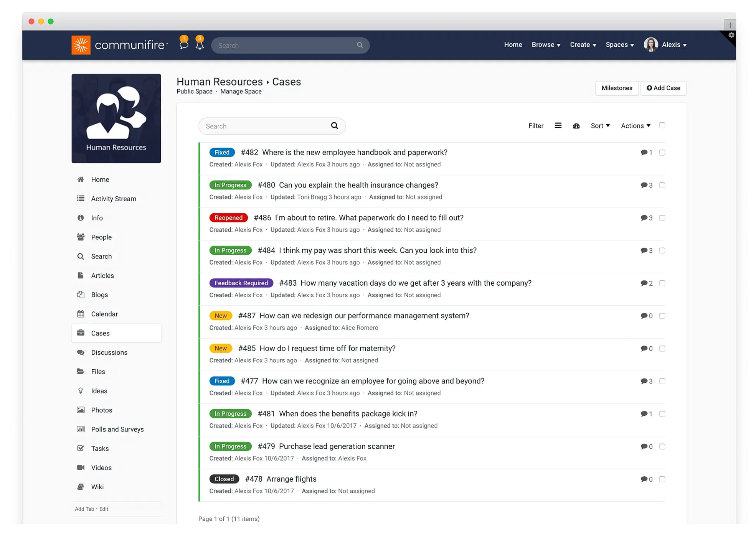Click the Photos picture icon

(x=81, y=410)
